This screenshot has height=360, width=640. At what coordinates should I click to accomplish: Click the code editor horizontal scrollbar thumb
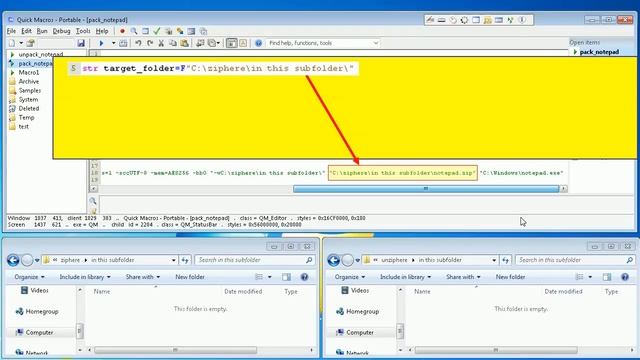tap(426, 189)
